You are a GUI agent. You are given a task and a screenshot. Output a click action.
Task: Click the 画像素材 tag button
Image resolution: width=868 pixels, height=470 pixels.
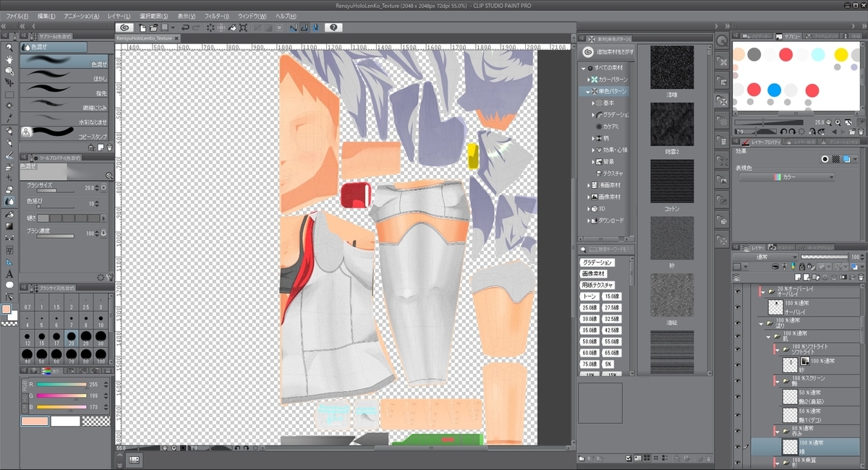[592, 274]
